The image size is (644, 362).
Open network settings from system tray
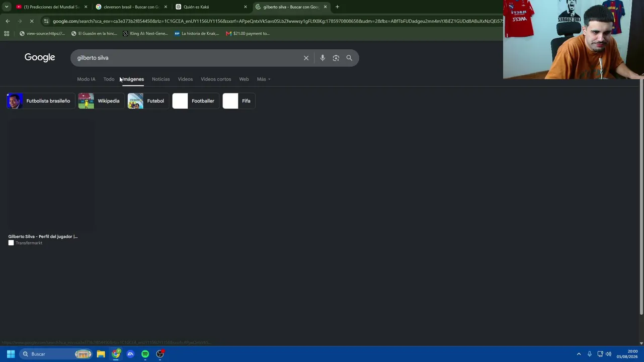tap(600, 354)
